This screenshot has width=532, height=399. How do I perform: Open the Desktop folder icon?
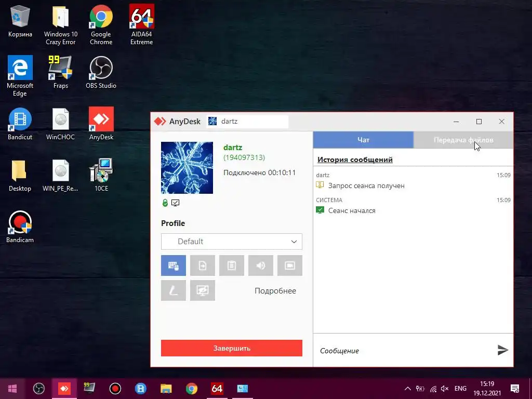click(x=20, y=175)
